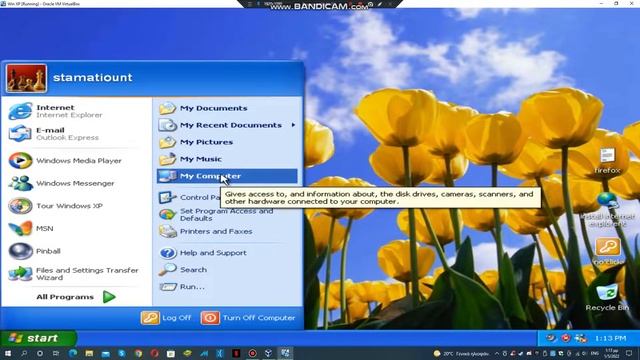Open Microsoft Edge on host taskbar

tap(73, 353)
